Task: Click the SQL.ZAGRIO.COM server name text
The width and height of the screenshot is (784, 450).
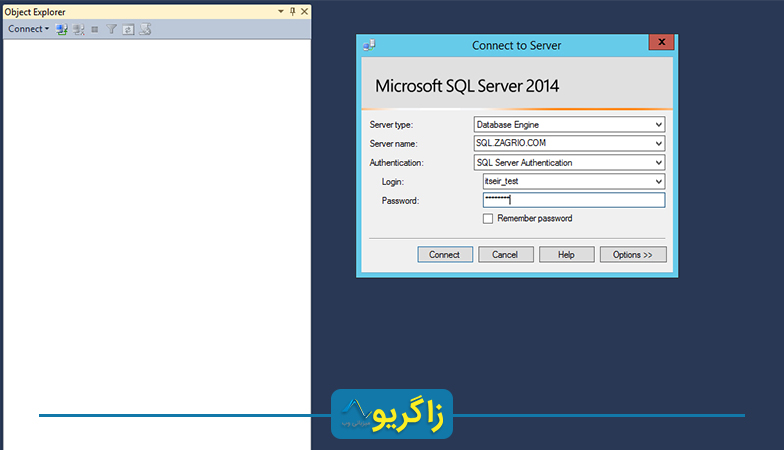Action: [x=511, y=143]
